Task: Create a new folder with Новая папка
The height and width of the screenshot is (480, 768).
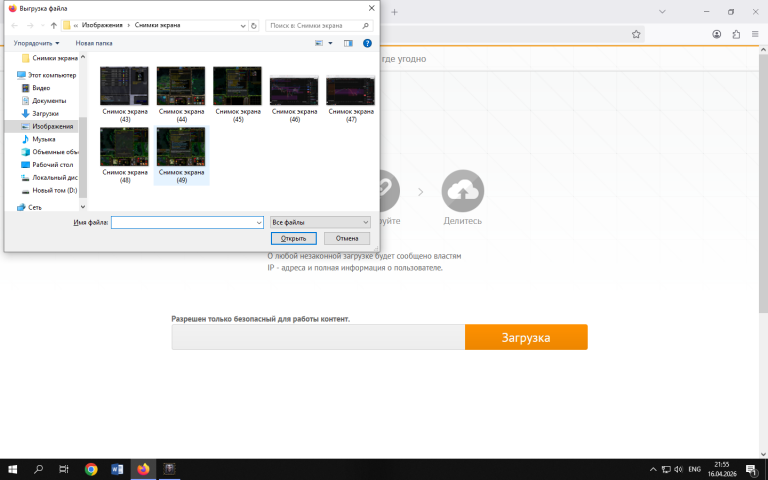Action: pyautogui.click(x=94, y=43)
